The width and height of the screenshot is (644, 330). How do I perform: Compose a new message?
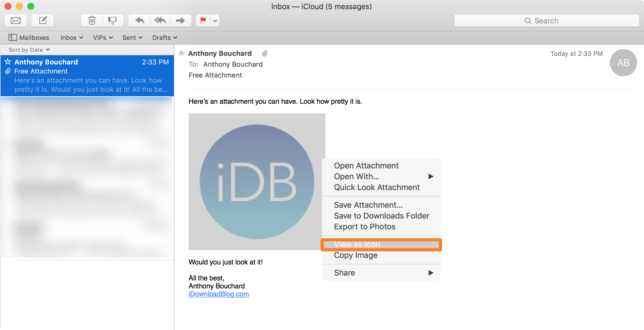tap(42, 21)
